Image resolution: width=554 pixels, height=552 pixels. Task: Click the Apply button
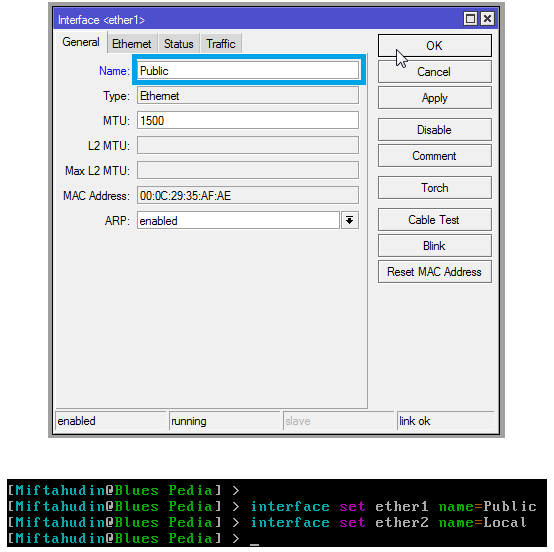435,98
